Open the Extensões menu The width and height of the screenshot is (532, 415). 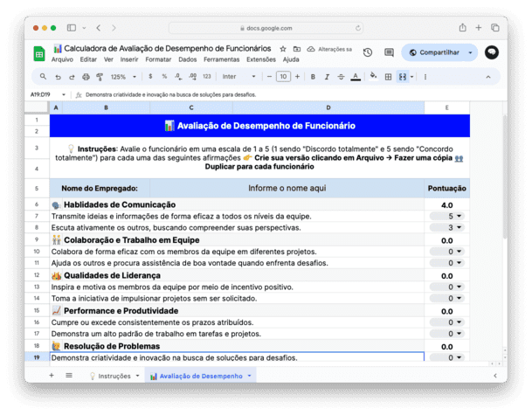click(x=261, y=59)
